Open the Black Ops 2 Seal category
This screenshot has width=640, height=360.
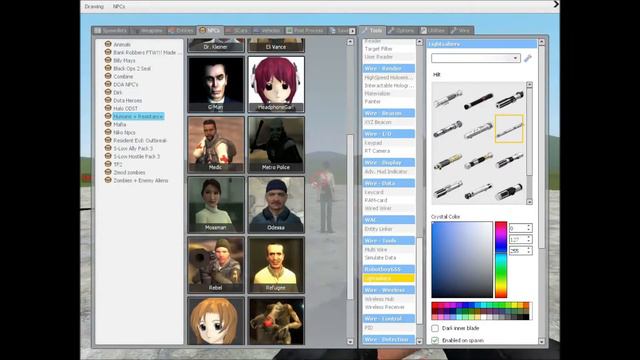click(132, 69)
